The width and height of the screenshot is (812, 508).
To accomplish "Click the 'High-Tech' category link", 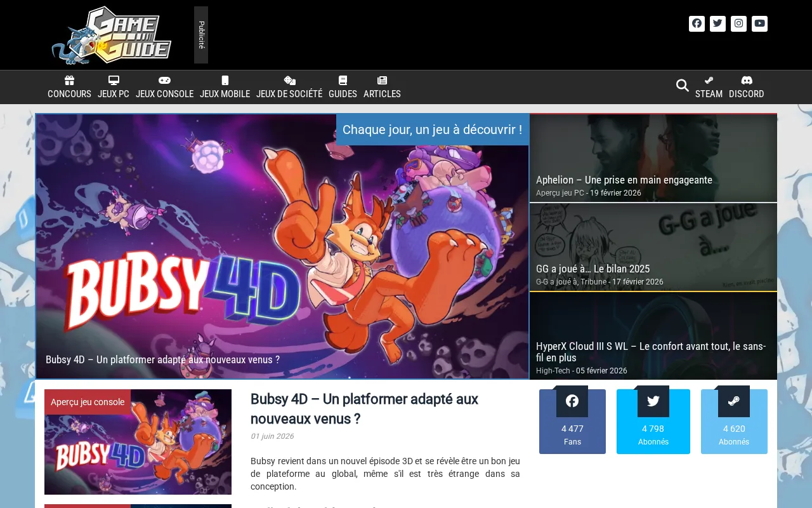I will [x=553, y=371].
